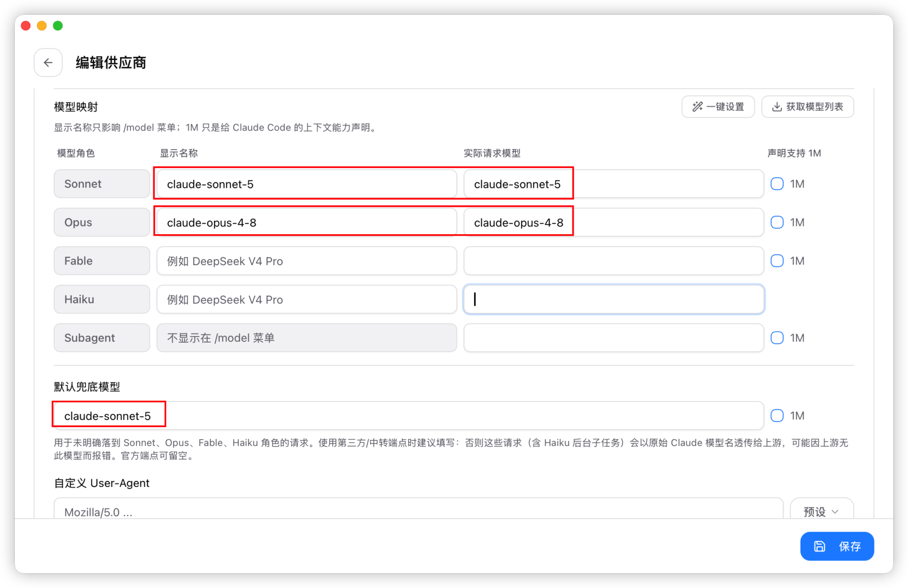
Task: Edit the Opus actual request model field
Action: coord(614,222)
